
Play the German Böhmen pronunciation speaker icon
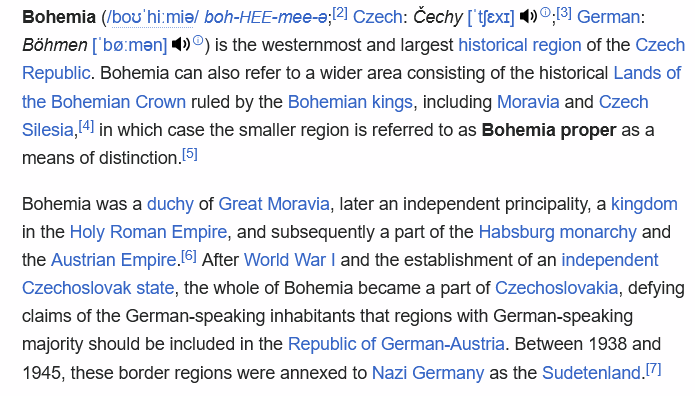click(x=181, y=45)
